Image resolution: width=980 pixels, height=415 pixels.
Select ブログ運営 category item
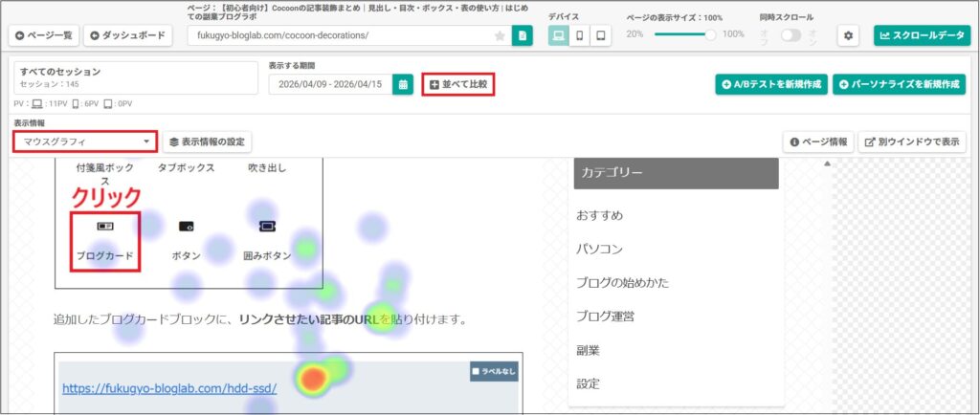click(x=607, y=316)
